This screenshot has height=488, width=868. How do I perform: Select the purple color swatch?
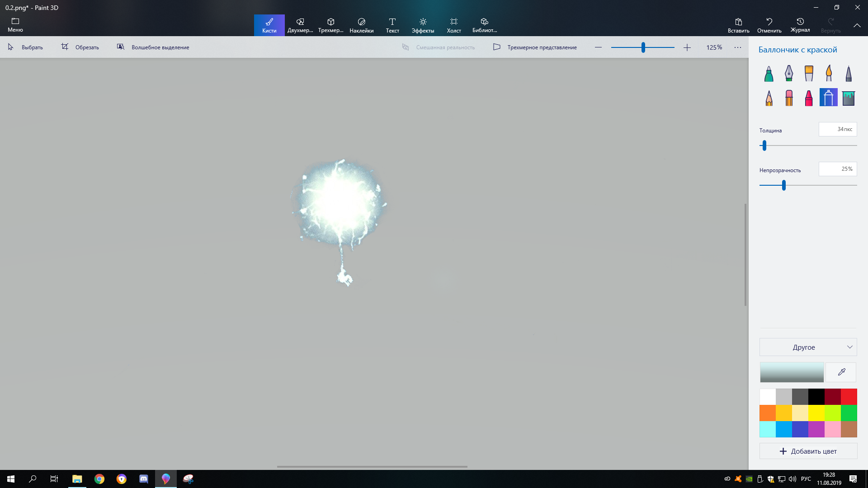coord(816,429)
